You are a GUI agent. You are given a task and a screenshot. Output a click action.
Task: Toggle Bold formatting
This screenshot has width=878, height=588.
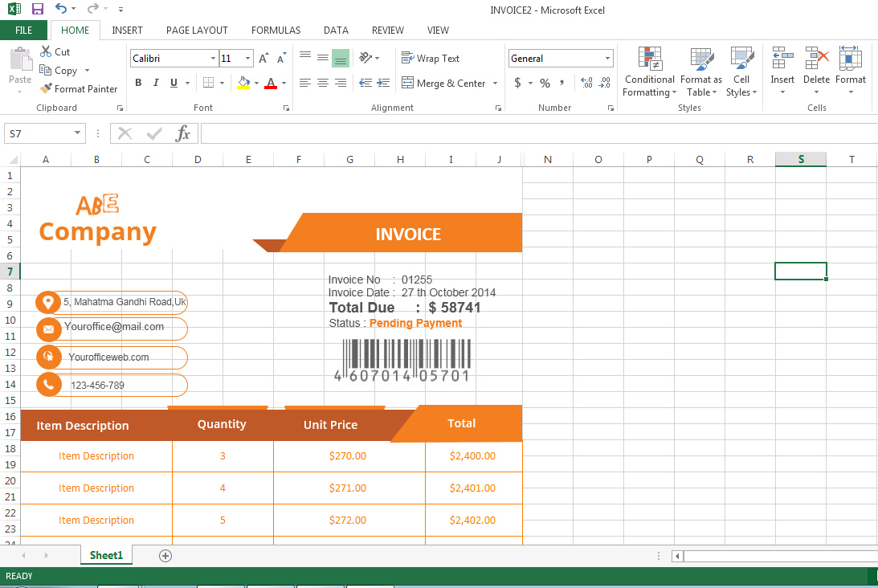(x=138, y=83)
